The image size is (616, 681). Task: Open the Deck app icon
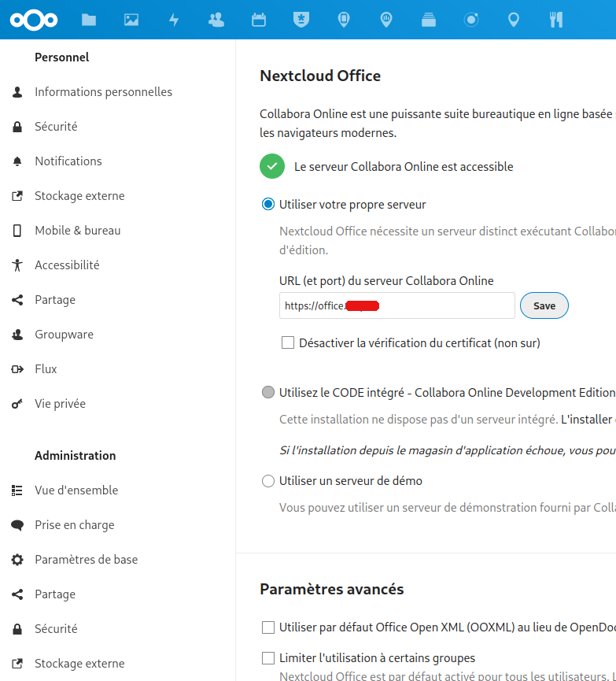[x=429, y=20]
